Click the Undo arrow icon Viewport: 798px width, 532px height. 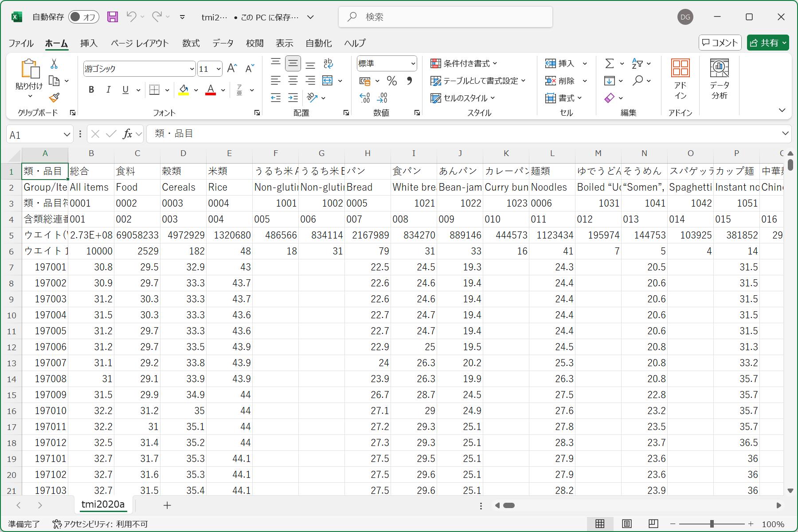131,17
